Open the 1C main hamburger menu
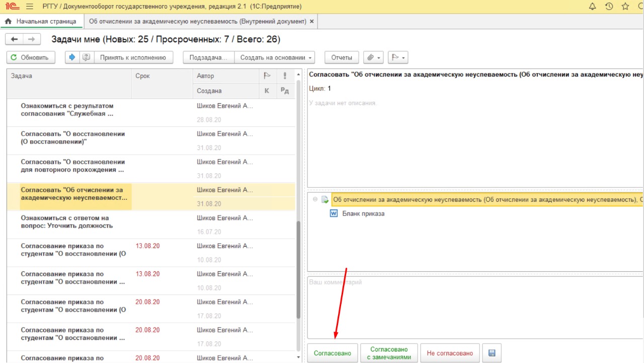Viewport: 644px width, 363px height. (30, 7)
